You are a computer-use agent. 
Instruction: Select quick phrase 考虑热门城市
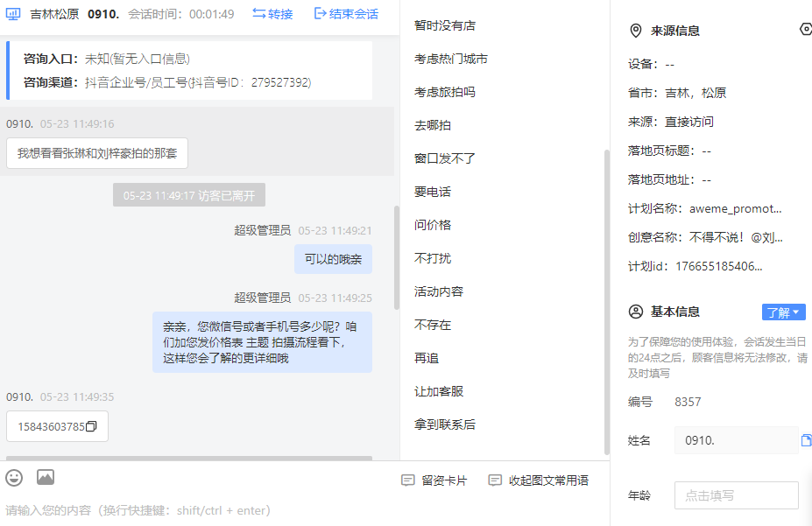click(x=451, y=59)
